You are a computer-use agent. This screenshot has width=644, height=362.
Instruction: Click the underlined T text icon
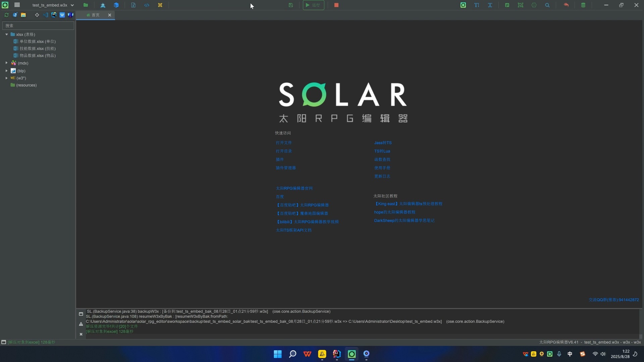click(490, 5)
